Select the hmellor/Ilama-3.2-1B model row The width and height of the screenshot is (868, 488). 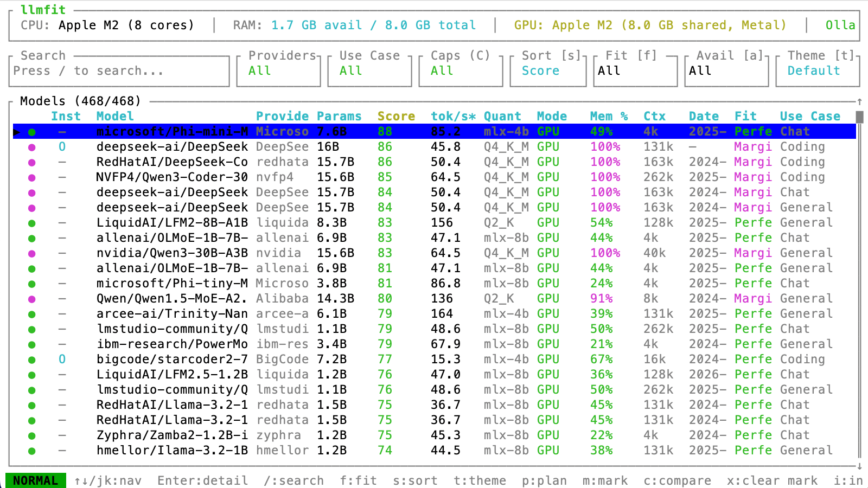pos(434,451)
